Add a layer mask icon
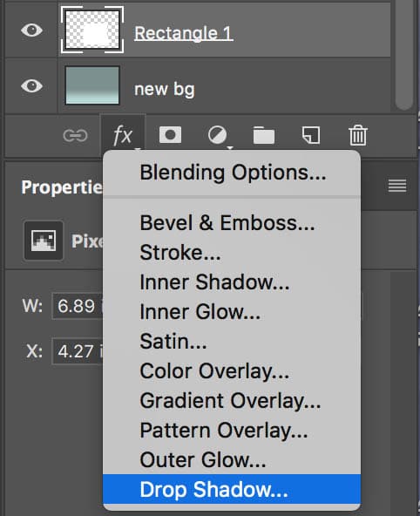Screen dimensions: 420x516 pyautogui.click(x=170, y=135)
